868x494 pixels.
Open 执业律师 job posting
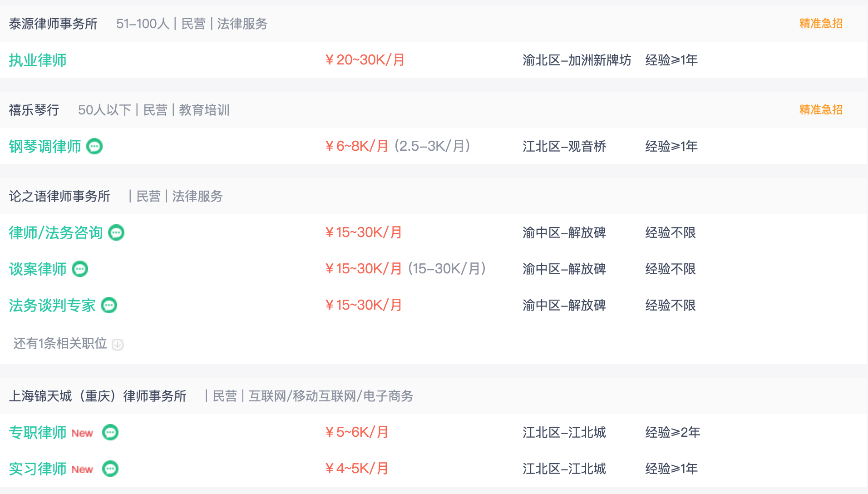pos(38,60)
